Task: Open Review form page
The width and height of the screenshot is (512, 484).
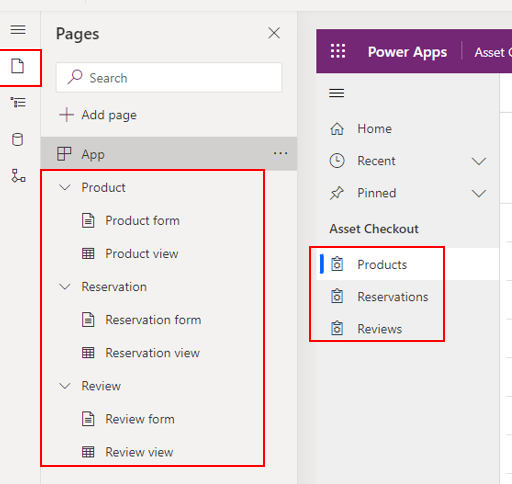Action: [x=140, y=419]
